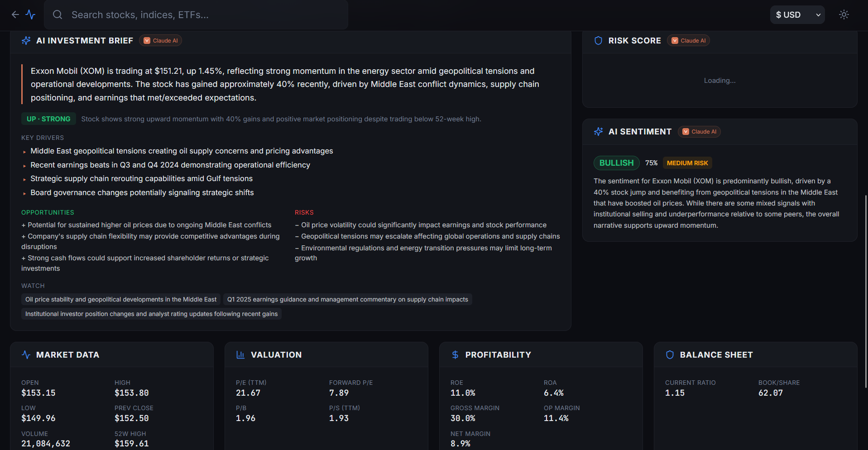Click the opportunity 'Potential for sustained higher oil prices'
This screenshot has height=450, width=868.
146,225
